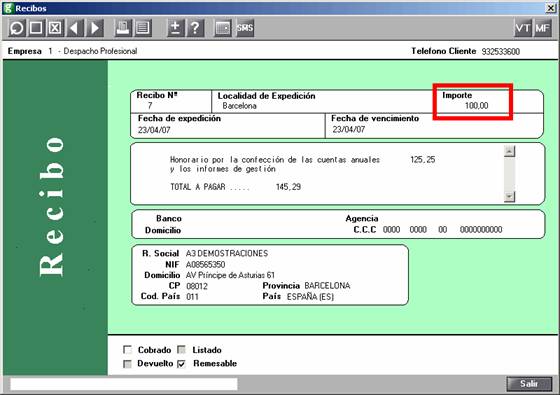Click the Importe value 100,00
560x395 pixels.
476,106
